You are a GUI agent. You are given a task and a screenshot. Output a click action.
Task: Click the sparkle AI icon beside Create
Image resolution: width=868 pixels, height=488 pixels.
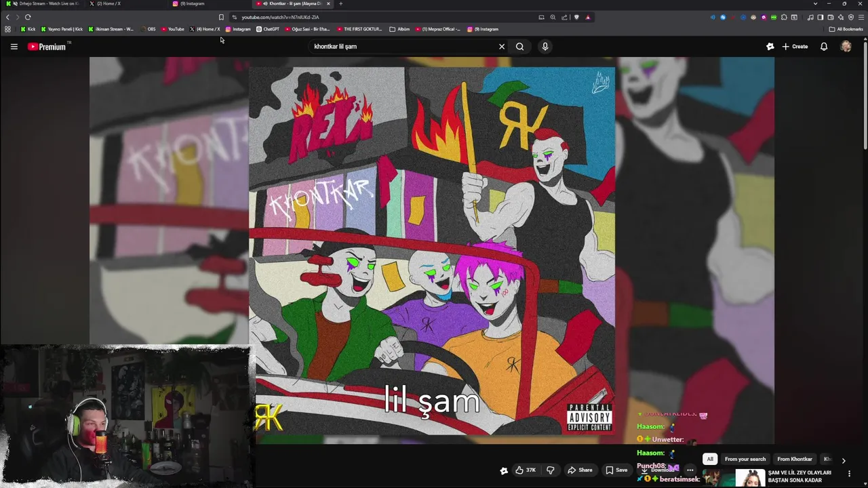click(770, 47)
